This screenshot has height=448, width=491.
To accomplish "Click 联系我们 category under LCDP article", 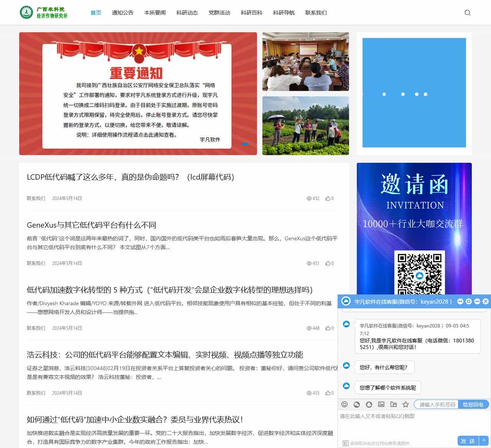I will pyautogui.click(x=36, y=198).
